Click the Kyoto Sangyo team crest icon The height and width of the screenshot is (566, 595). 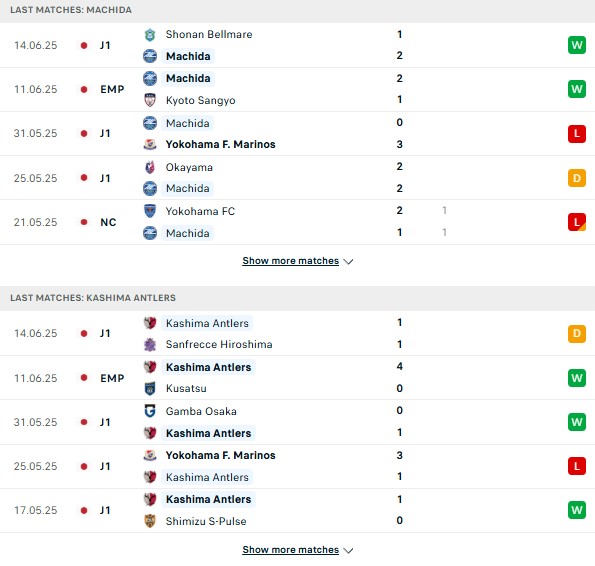click(150, 100)
